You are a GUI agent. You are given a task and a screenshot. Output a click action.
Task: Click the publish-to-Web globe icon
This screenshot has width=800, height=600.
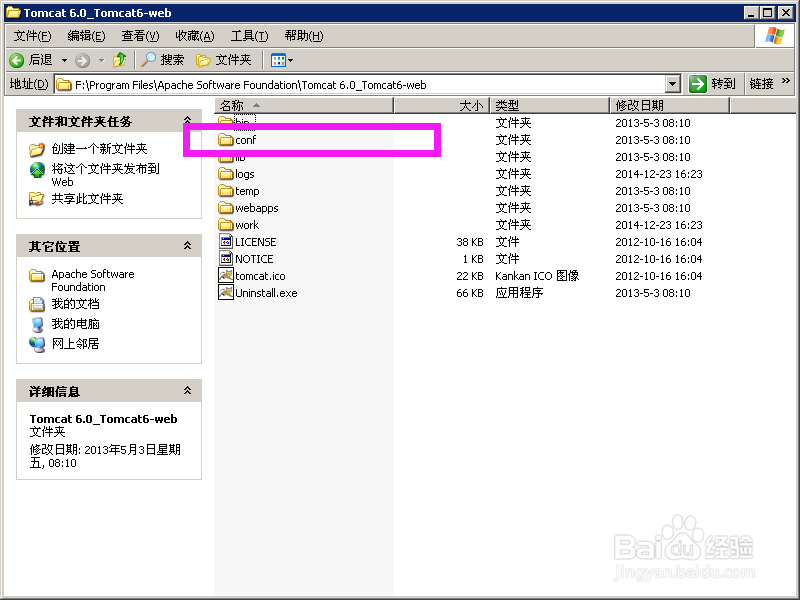(37, 169)
